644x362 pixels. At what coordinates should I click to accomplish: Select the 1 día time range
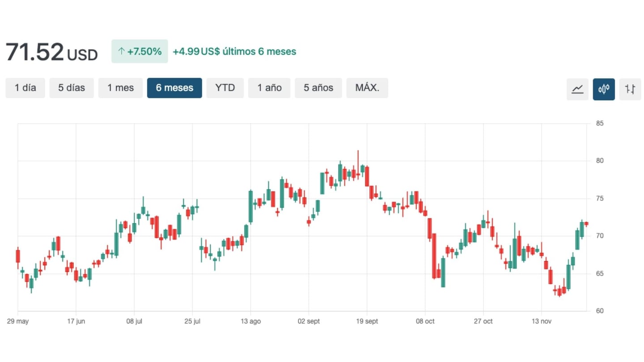[x=25, y=88]
